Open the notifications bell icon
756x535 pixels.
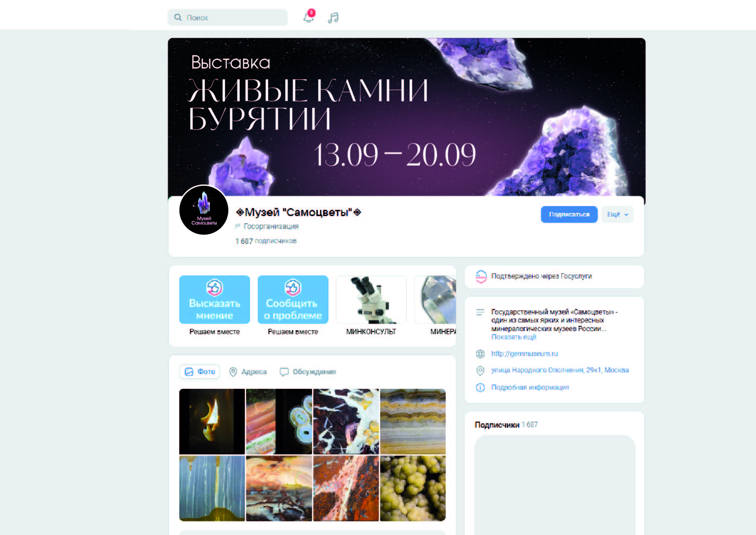309,17
